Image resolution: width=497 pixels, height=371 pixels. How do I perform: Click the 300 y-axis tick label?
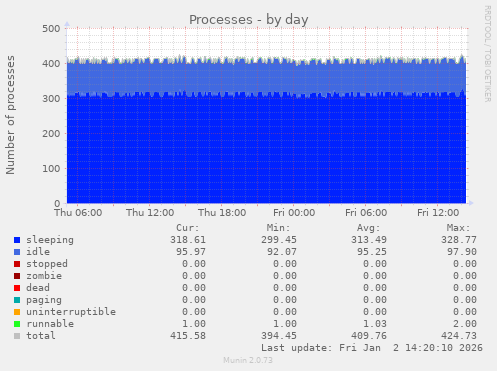point(51,99)
